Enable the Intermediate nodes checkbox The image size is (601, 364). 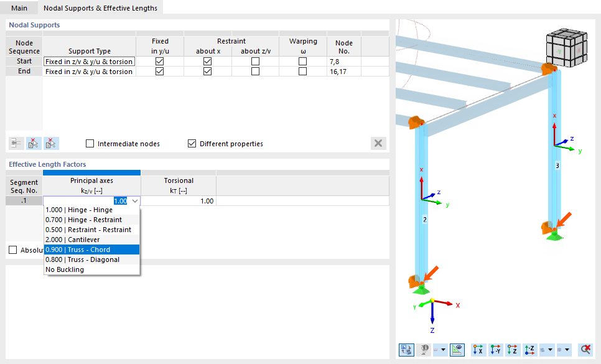[x=90, y=143]
